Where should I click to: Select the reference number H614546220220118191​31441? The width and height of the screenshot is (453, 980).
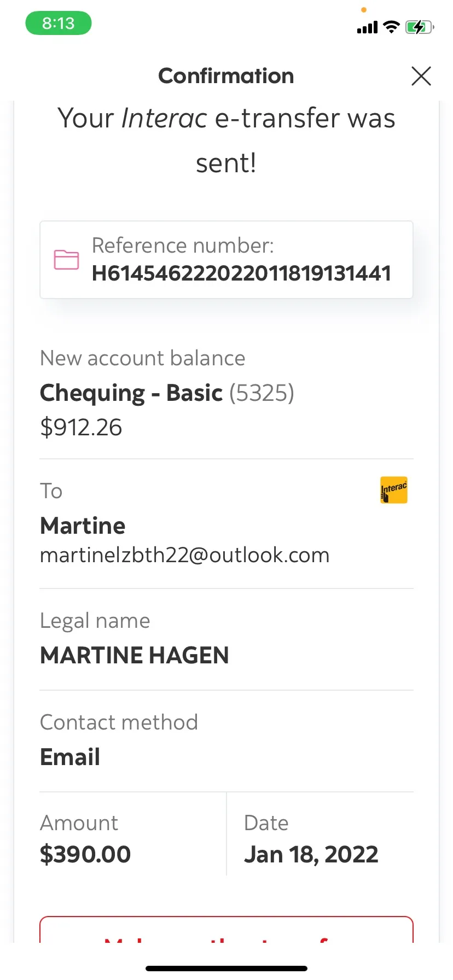pyautogui.click(x=242, y=273)
